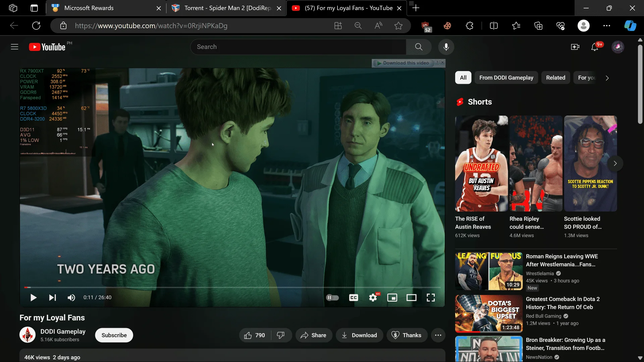
Task: Show more filter chips with arrow
Action: [x=607, y=78]
